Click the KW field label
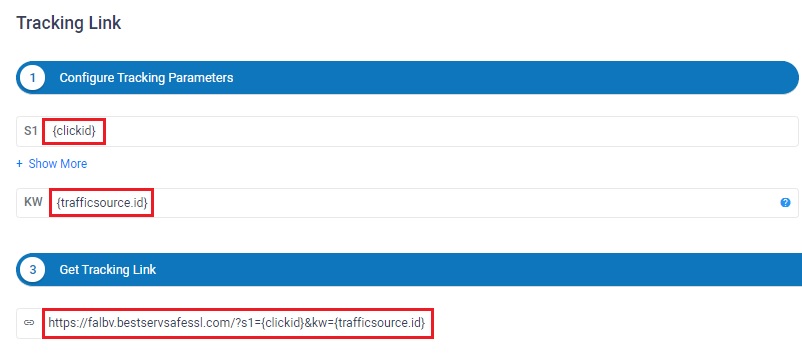 [33, 202]
